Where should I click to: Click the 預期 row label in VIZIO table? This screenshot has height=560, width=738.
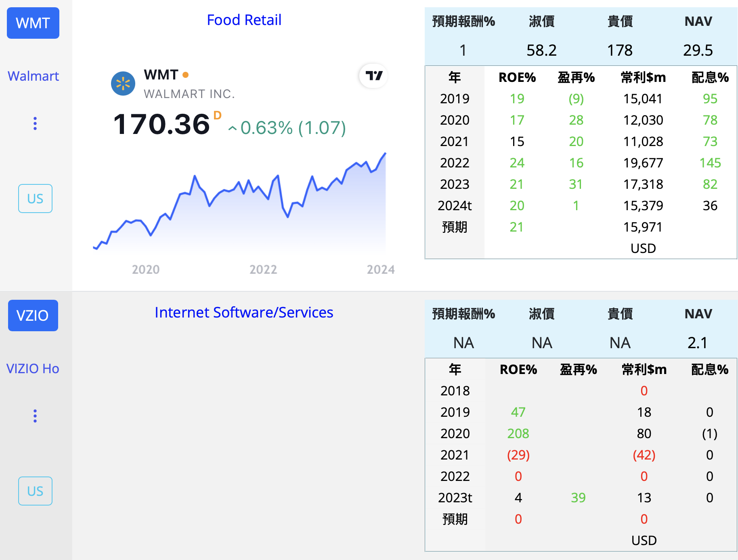pos(455,519)
